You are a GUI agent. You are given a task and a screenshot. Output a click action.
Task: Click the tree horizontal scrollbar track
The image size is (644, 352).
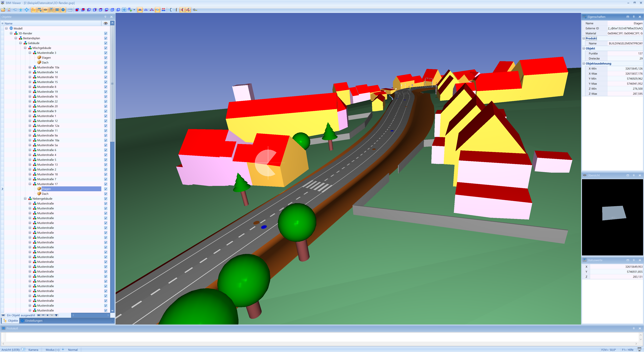coord(91,315)
